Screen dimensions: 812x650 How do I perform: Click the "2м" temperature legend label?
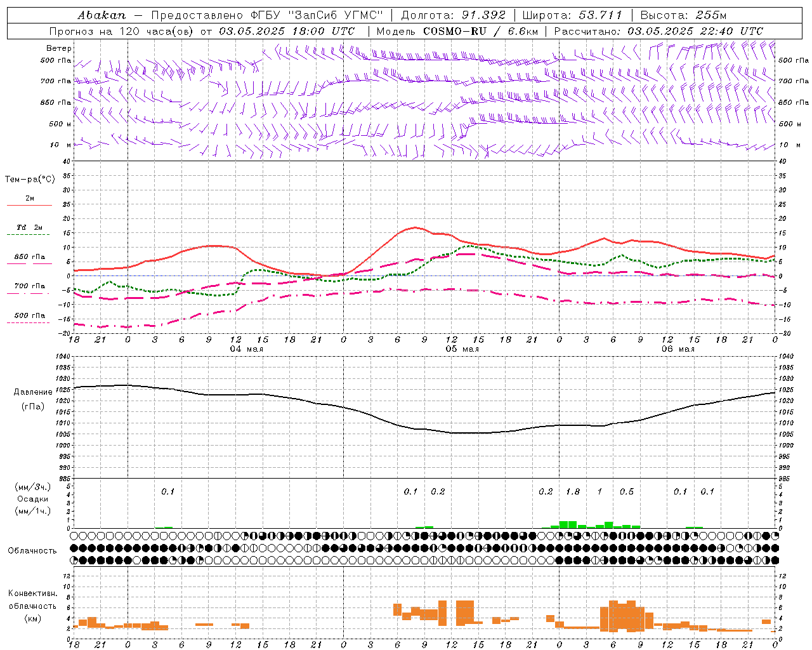(x=30, y=199)
